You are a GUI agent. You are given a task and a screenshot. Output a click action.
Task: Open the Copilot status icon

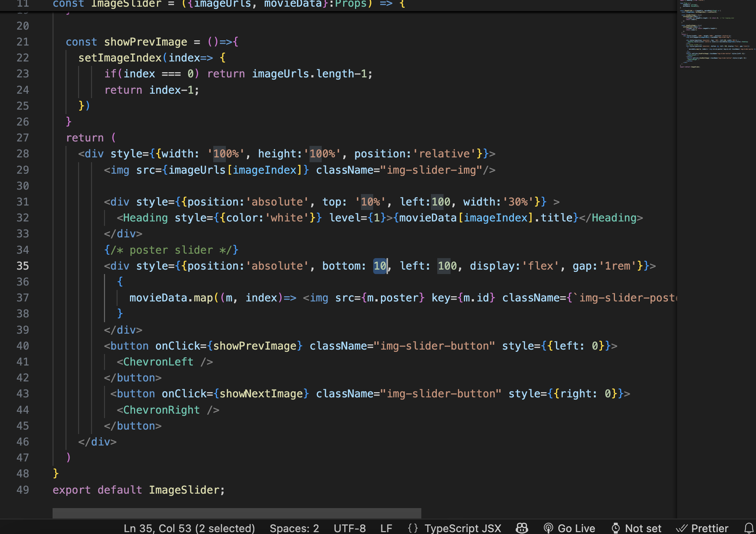[522, 528]
